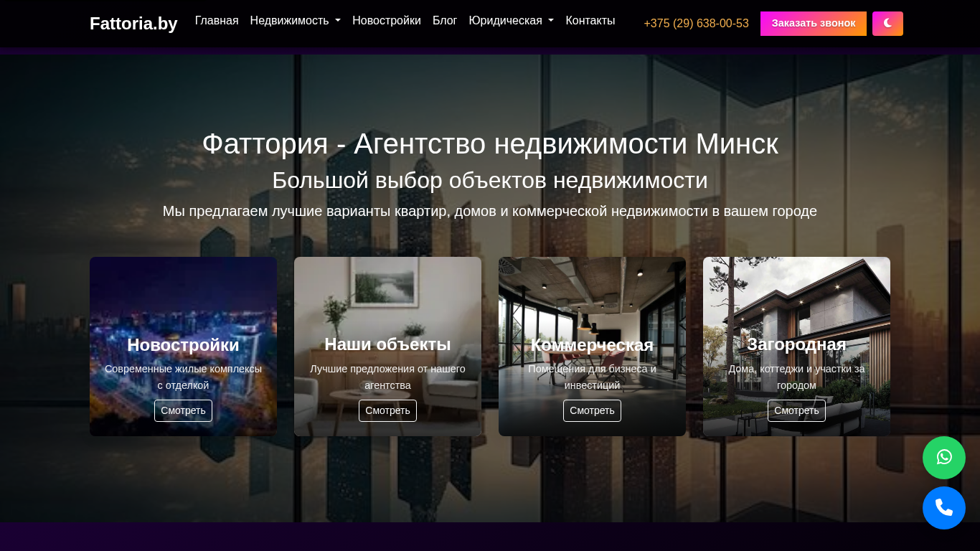Select the Загородная card heading

click(x=796, y=344)
